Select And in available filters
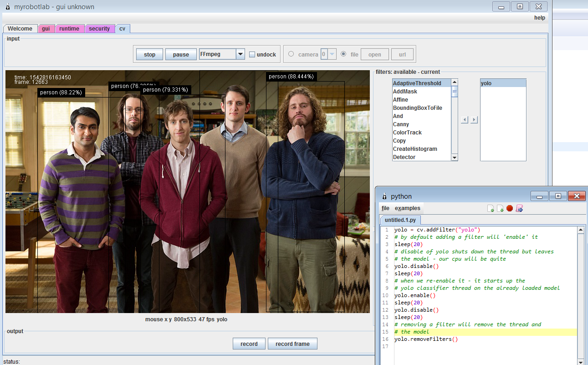 coord(421,116)
